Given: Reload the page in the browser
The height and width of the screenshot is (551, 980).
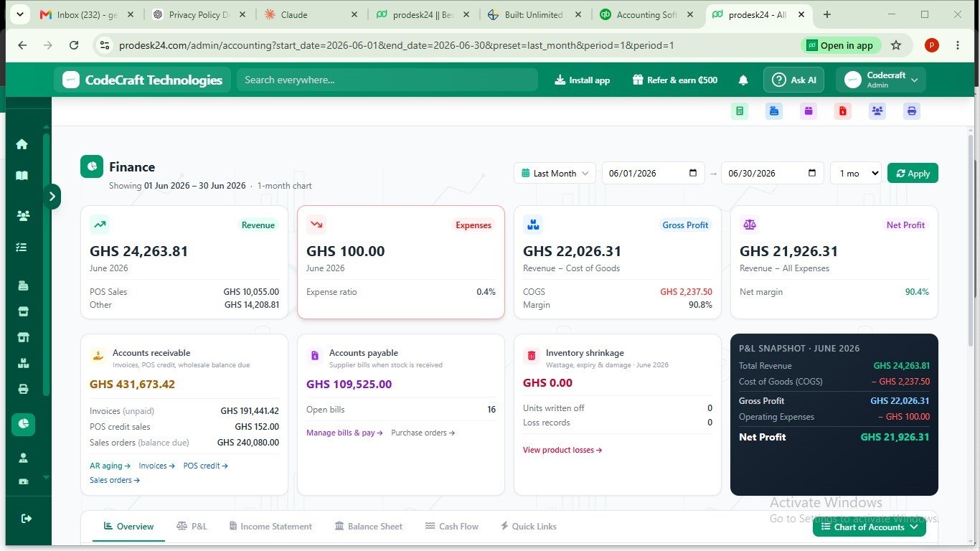Looking at the screenshot, I should click(74, 45).
